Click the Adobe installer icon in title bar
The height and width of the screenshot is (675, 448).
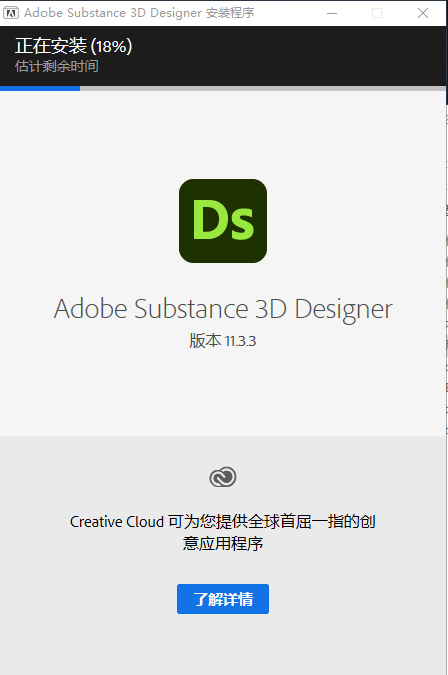(11, 13)
